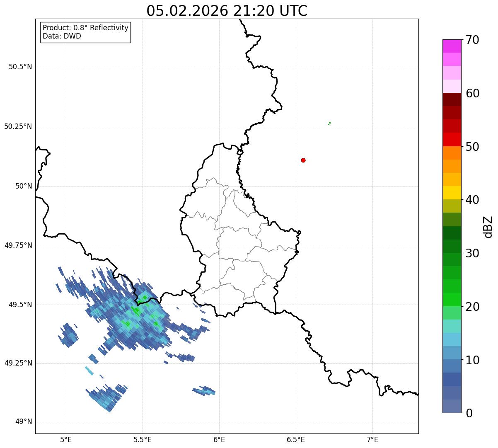Click the '50.25°N' latitude label
498x448 pixels.
tap(18, 126)
